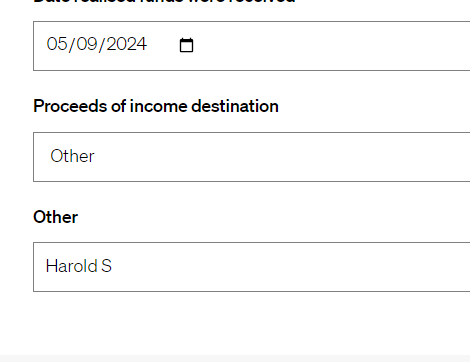
Task: Click the second slash separator before 2024
Action: [x=102, y=45]
